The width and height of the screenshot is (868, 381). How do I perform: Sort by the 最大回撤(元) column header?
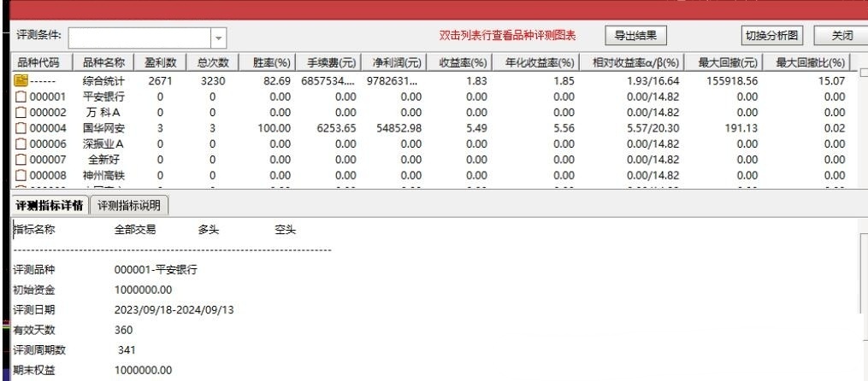point(723,62)
